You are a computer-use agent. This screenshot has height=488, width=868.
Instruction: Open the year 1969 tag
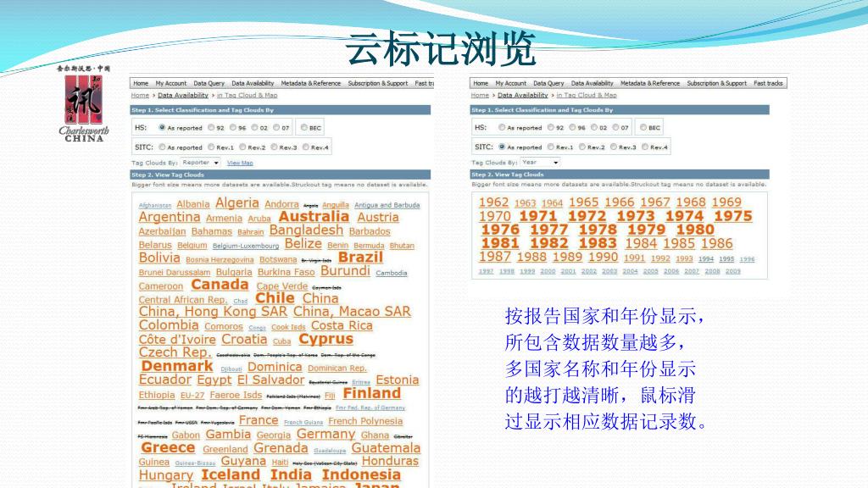(726, 202)
